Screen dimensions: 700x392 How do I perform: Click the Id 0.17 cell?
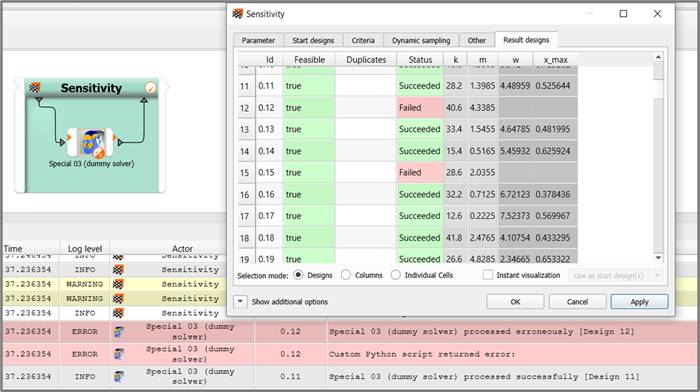[269, 216]
